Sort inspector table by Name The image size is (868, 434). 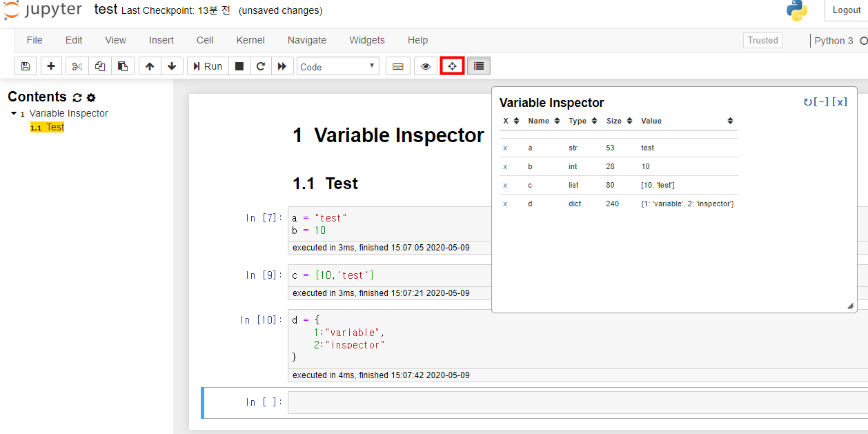pyautogui.click(x=544, y=121)
